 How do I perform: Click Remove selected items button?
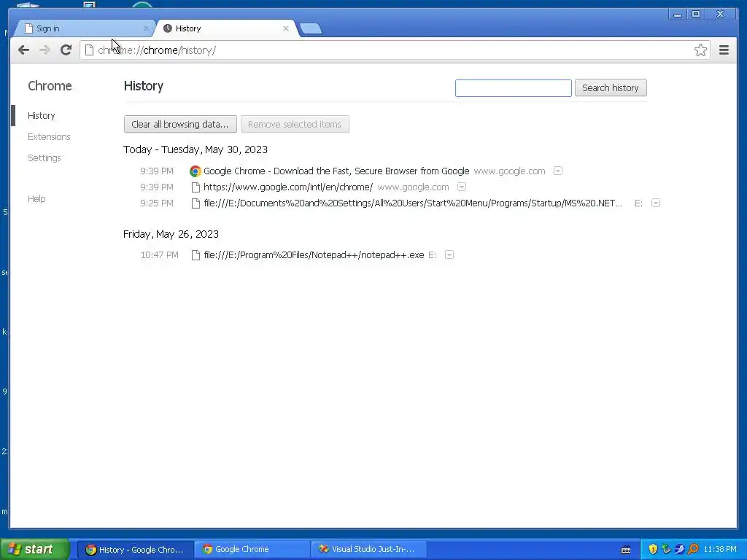pyautogui.click(x=295, y=124)
